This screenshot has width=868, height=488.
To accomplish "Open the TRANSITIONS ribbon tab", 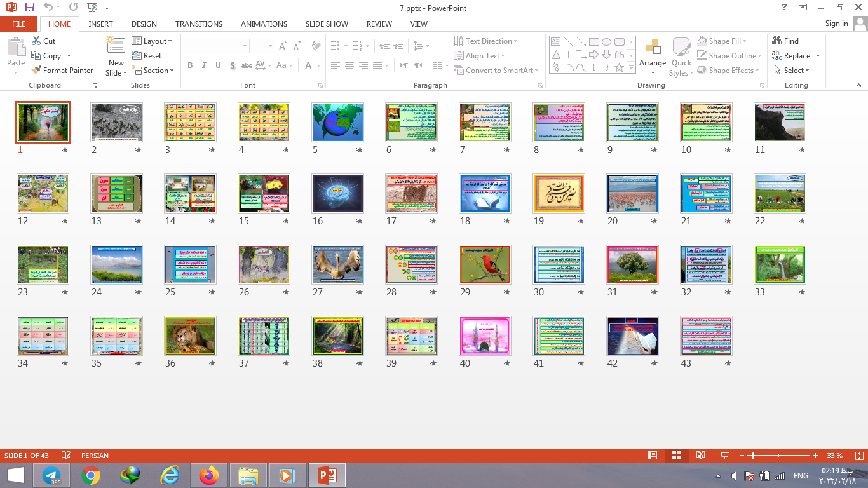I will [199, 24].
